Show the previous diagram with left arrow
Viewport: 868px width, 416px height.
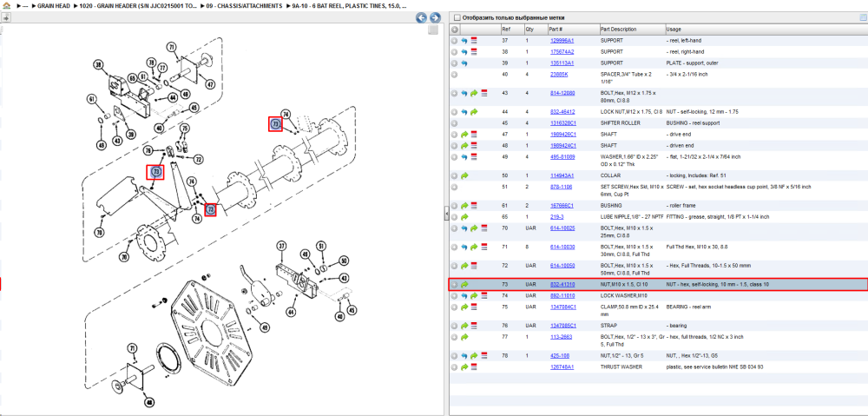click(421, 17)
